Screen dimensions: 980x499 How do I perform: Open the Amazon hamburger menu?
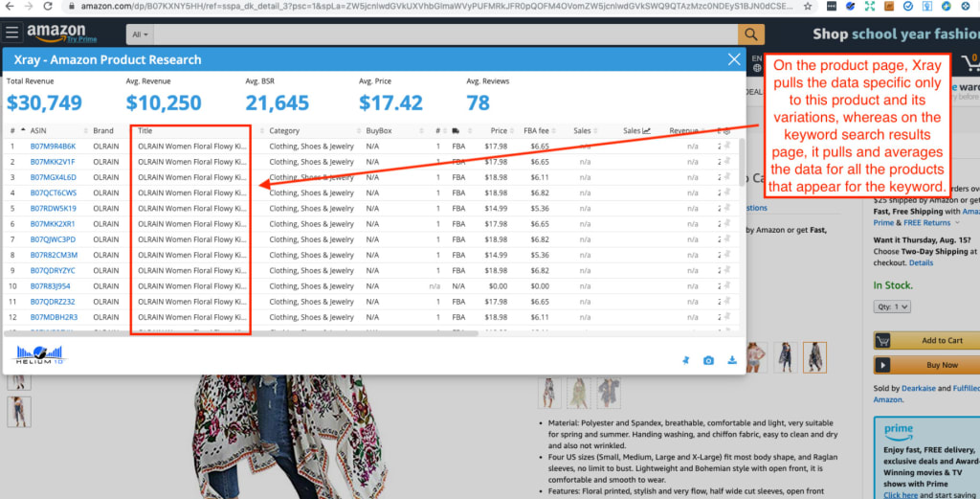point(11,32)
